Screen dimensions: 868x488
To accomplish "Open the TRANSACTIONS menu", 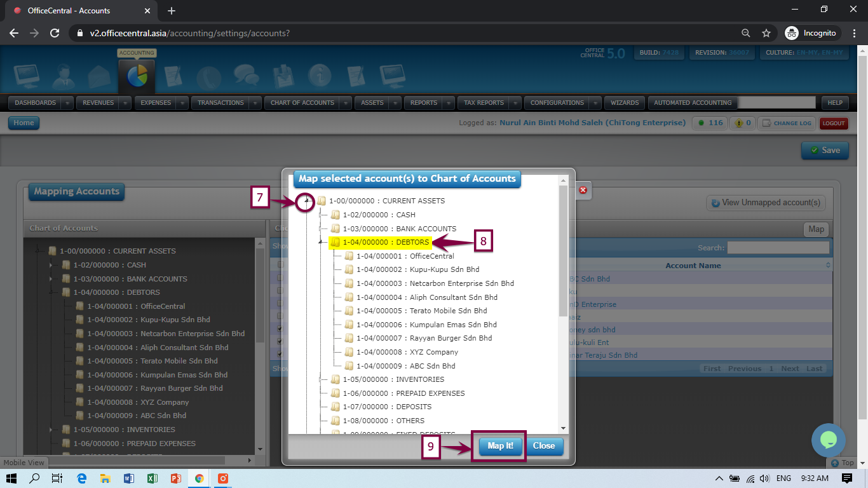I will [x=220, y=103].
